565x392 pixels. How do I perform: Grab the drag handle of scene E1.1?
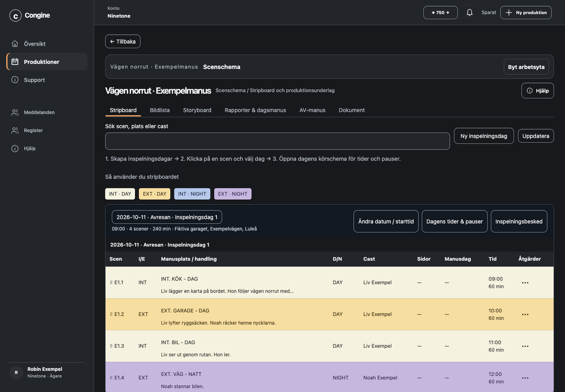[x=111, y=283]
